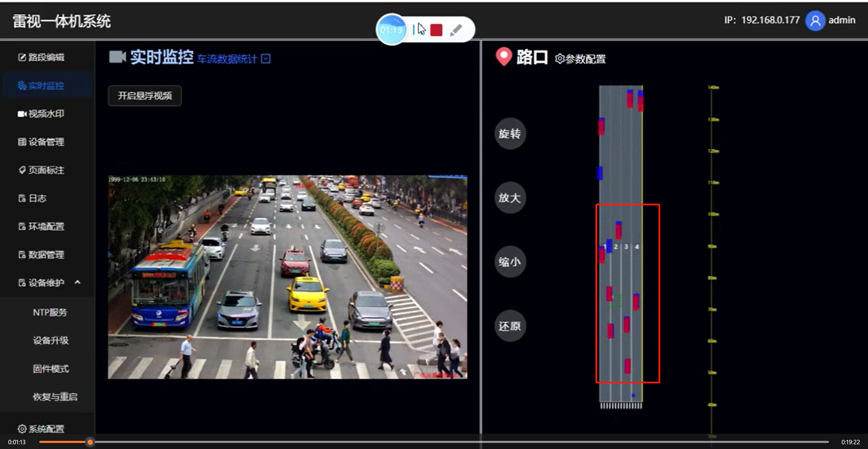The image size is (868, 449).
Task: Click the admin user avatar icon
Action: pos(815,21)
